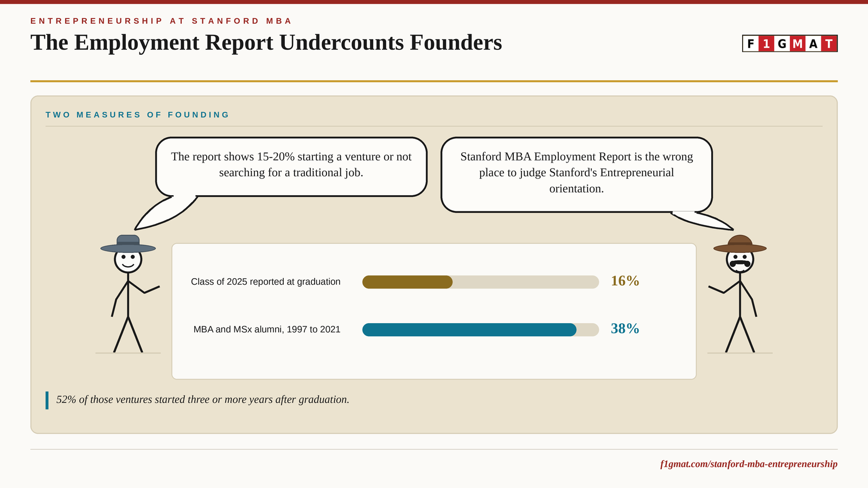Click the 'TWO MEASURES OF FOUNDING' section heading
The width and height of the screenshot is (868, 488).
[x=138, y=114]
